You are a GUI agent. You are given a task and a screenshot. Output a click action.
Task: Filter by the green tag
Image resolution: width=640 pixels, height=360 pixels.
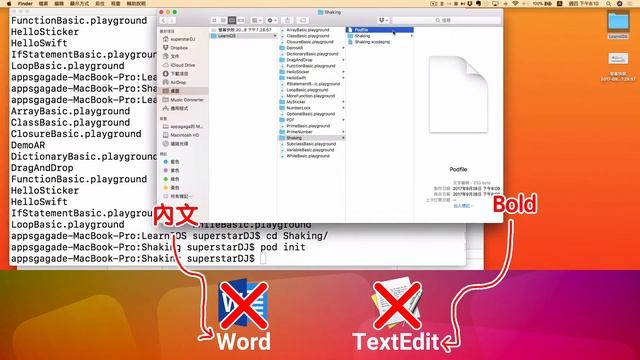[172, 179]
